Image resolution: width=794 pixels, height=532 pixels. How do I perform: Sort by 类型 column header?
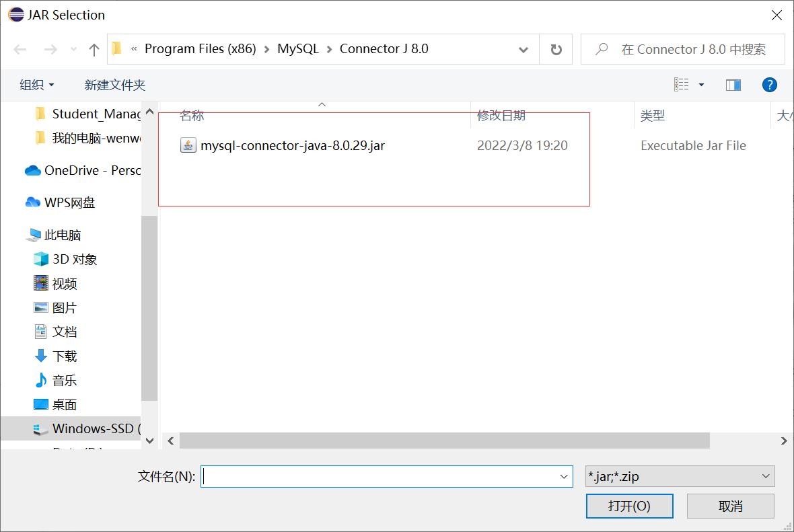click(652, 116)
